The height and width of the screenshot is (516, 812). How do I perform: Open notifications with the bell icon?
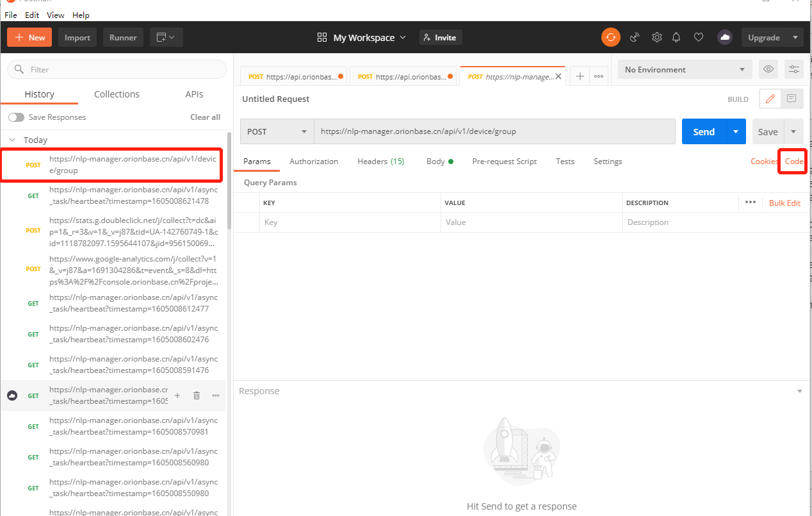[676, 37]
